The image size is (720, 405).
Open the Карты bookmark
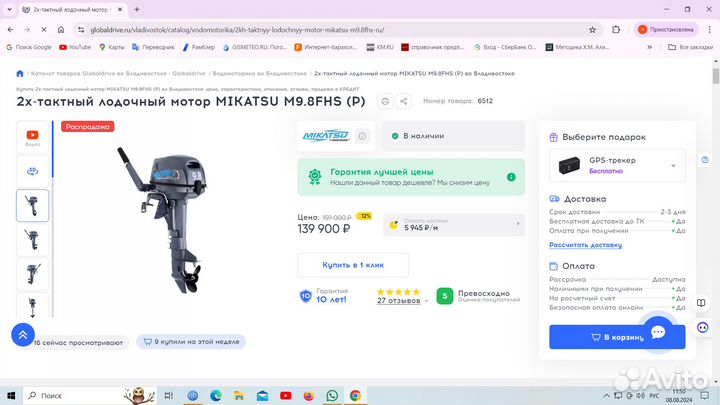tap(112, 47)
